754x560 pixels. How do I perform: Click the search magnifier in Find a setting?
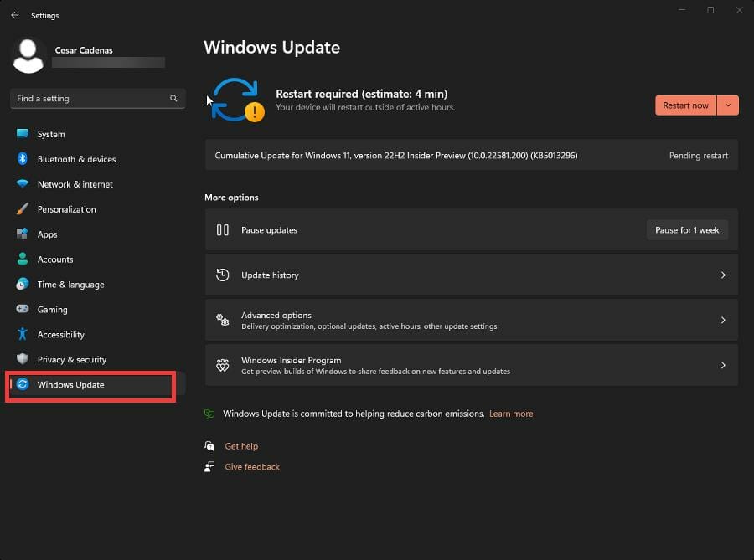click(x=173, y=98)
